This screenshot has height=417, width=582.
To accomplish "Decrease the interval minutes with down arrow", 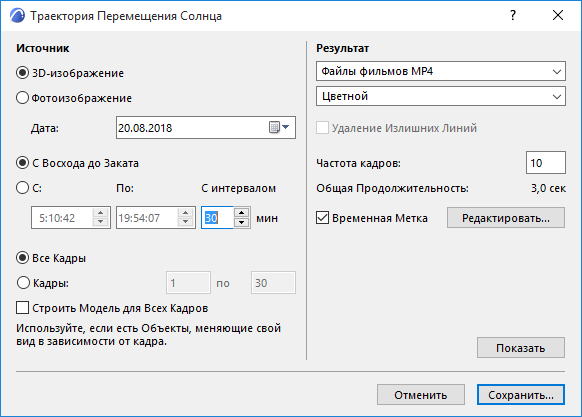I will point(242,222).
